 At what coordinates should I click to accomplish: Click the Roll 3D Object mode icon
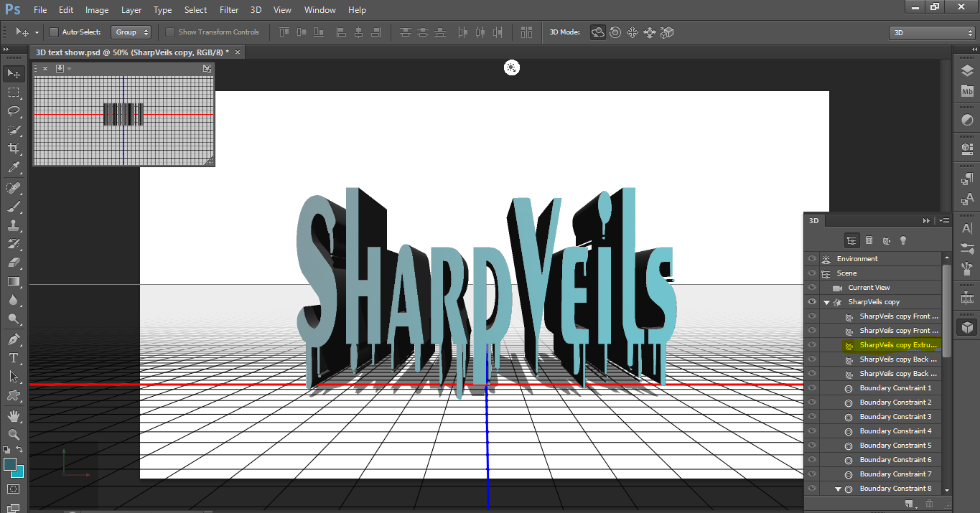(615, 32)
